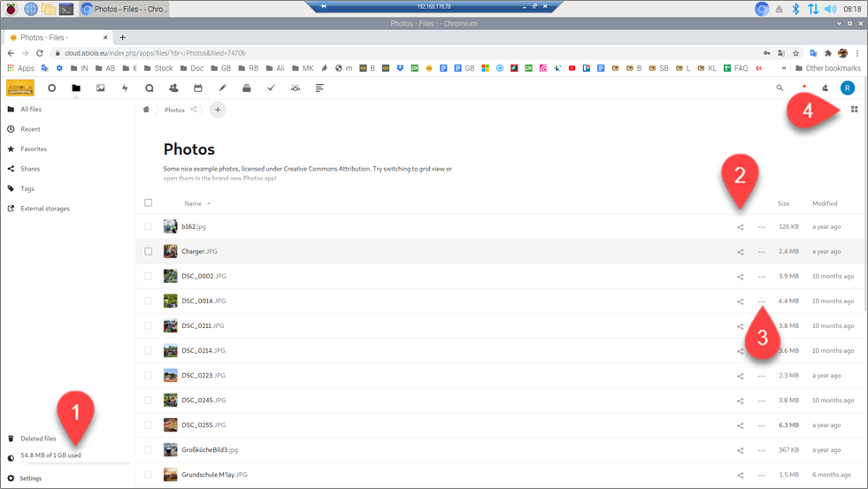Click the search magnifier icon
Viewport: 868px width, 489px height.
click(780, 88)
